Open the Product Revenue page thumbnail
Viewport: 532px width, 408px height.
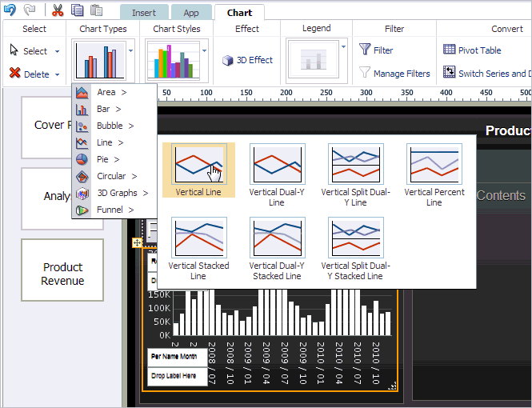[62, 270]
